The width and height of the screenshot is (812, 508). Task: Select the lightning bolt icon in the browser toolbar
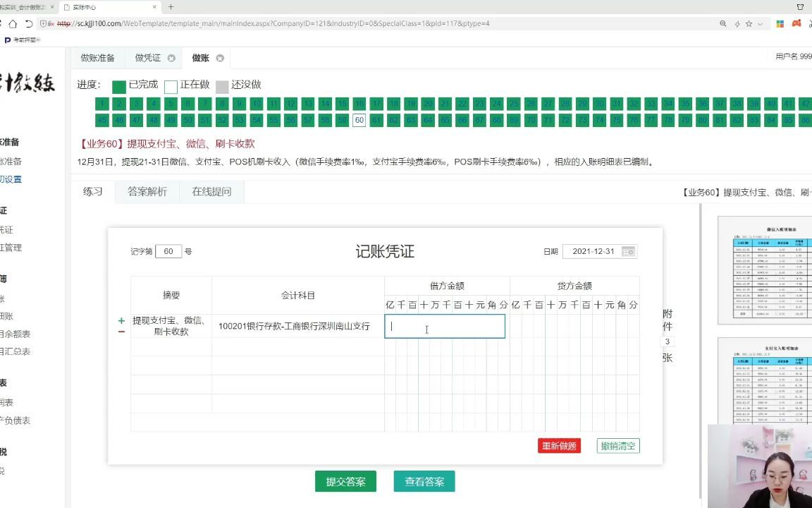(737, 23)
